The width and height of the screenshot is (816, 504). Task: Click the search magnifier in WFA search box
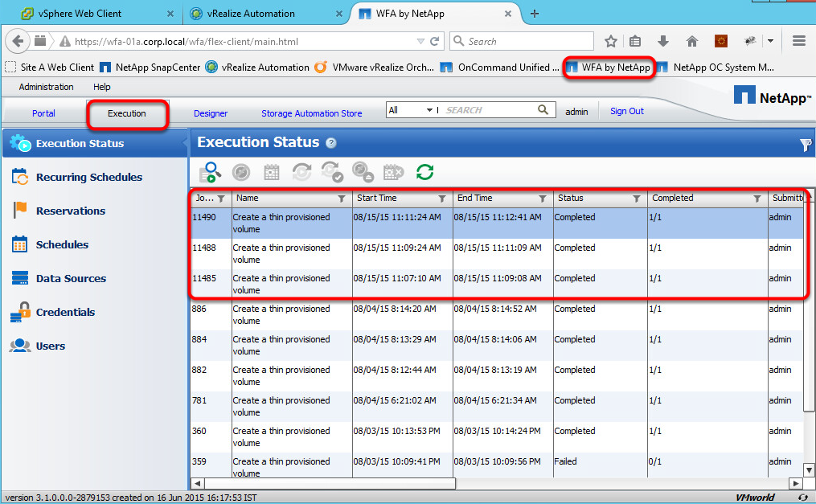pyautogui.click(x=543, y=110)
